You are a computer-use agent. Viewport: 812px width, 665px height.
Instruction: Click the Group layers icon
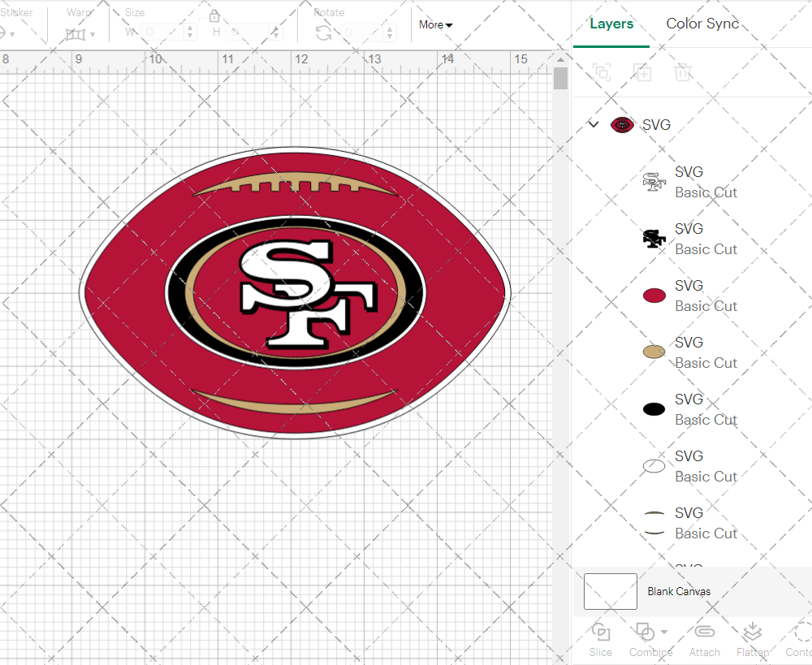pos(602,72)
